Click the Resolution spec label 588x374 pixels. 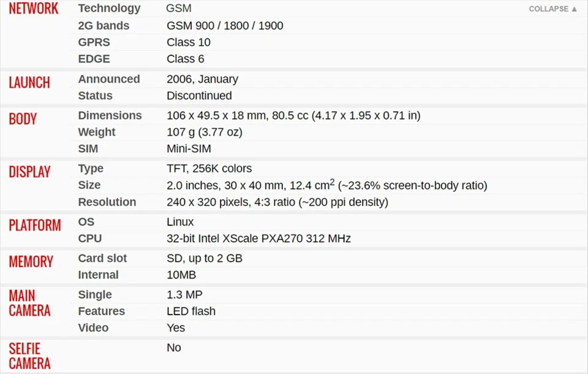[x=107, y=202]
